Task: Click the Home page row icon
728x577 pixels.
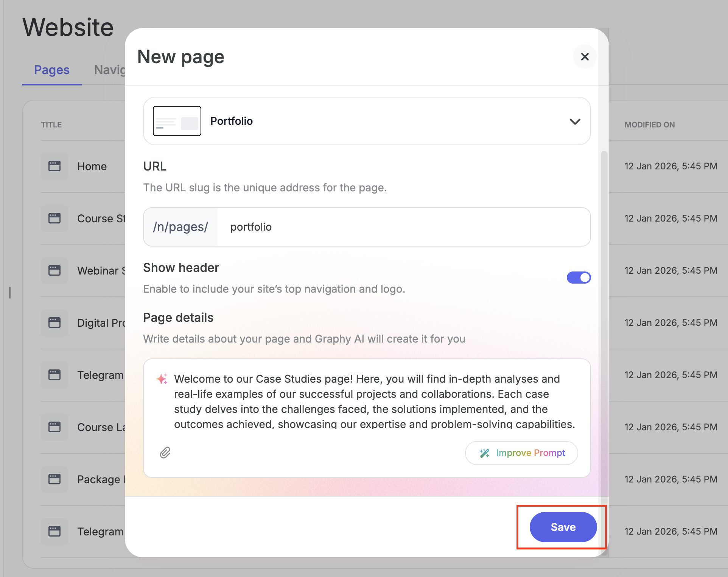Action: (54, 166)
